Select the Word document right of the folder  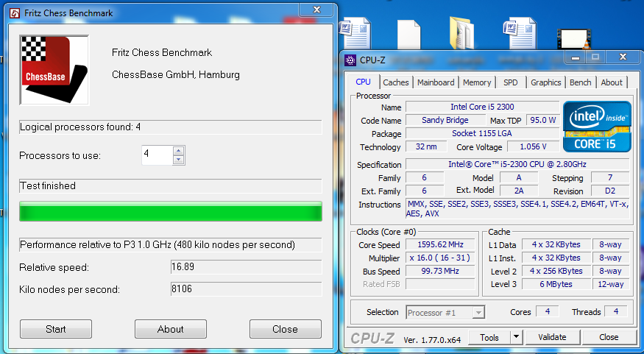coord(520,33)
